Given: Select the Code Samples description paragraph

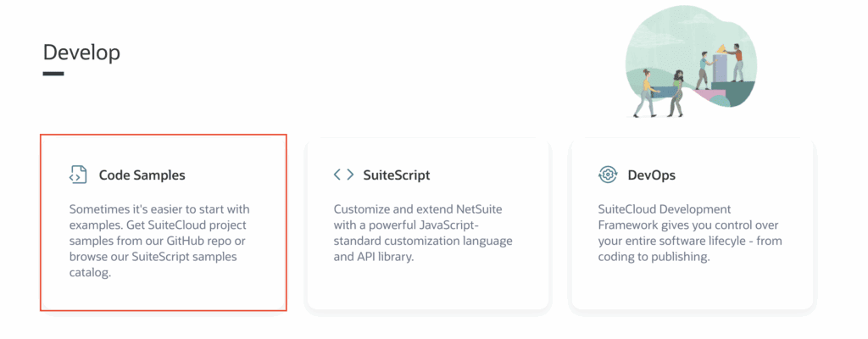Looking at the screenshot, I should [x=159, y=241].
